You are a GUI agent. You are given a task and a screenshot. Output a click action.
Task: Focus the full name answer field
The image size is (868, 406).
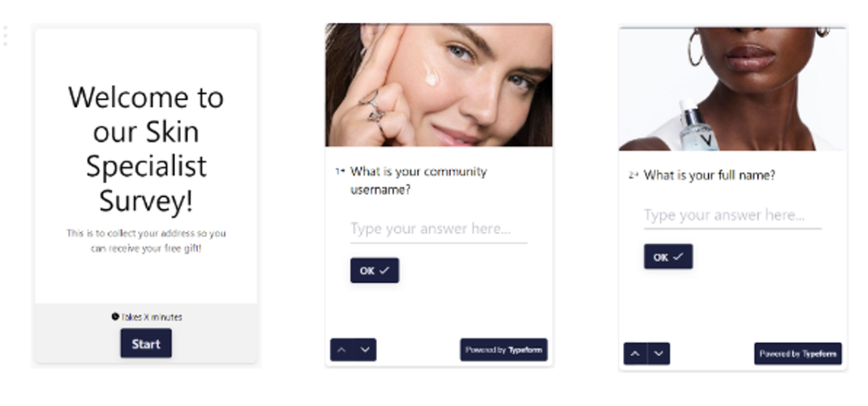coord(733,216)
